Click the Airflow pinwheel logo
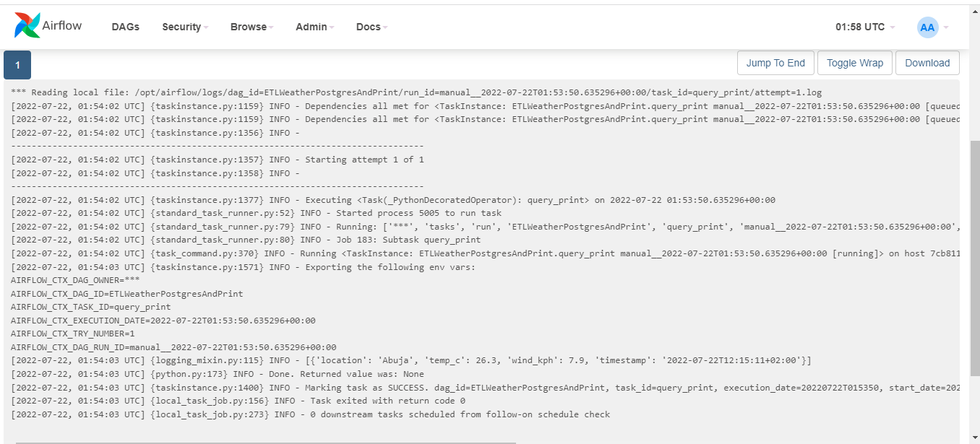980x444 pixels. click(28, 24)
